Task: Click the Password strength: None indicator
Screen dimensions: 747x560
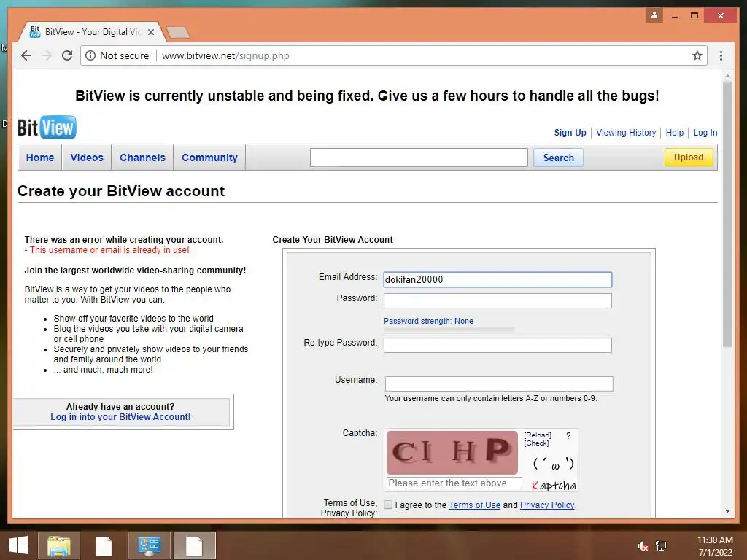Action: (428, 321)
